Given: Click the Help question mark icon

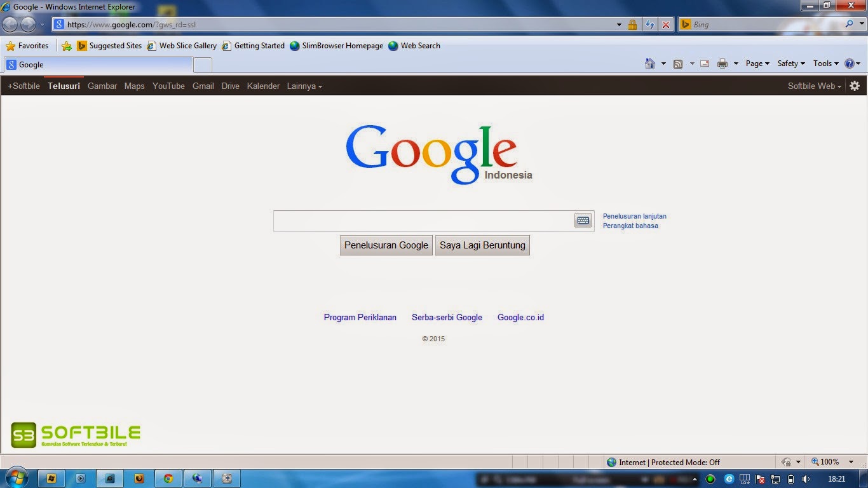Looking at the screenshot, I should (850, 64).
